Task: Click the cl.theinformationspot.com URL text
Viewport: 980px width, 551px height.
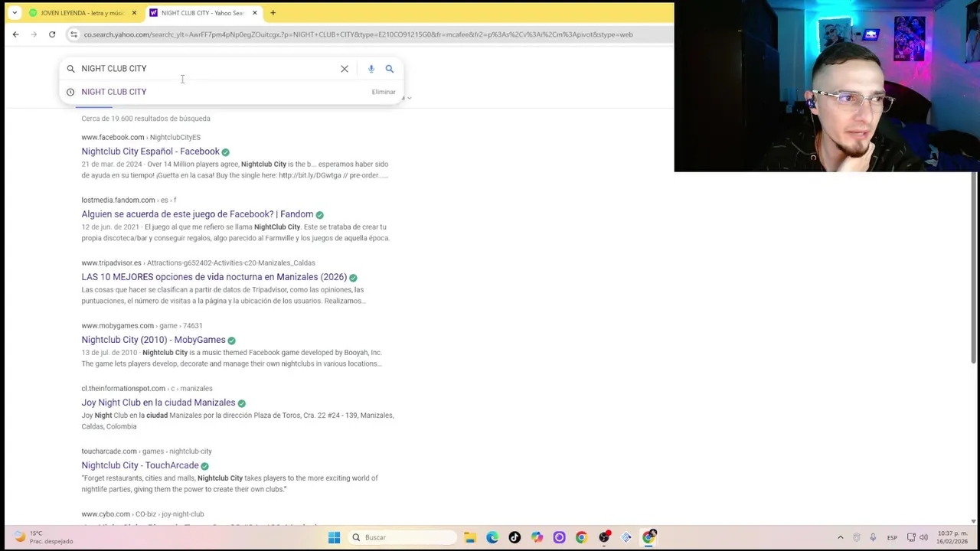Action: point(147,388)
